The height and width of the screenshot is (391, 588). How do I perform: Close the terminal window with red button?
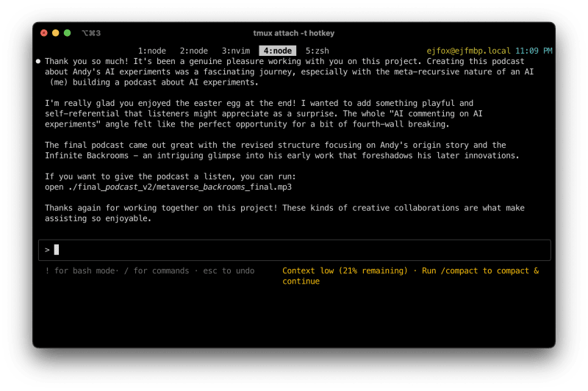[x=44, y=33]
